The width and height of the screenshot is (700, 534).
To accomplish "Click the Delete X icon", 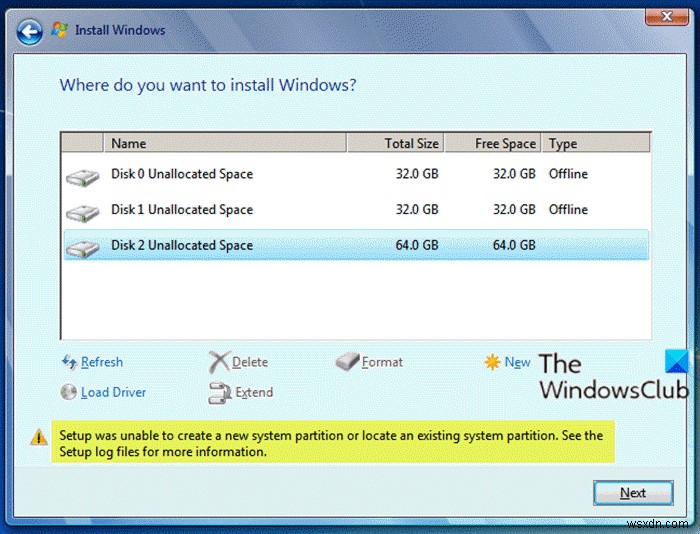I will point(219,362).
